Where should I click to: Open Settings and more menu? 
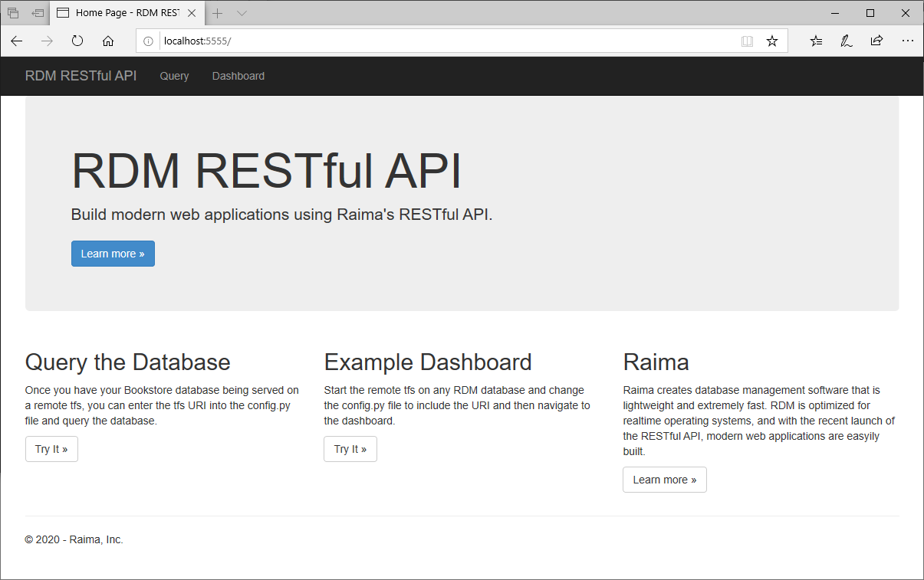pos(907,41)
